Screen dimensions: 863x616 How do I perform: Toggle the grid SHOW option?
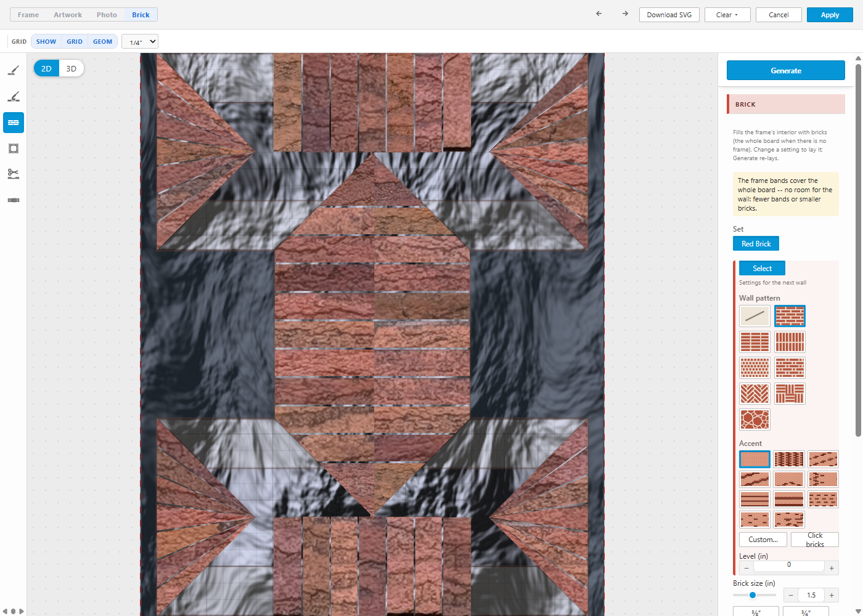[46, 41]
